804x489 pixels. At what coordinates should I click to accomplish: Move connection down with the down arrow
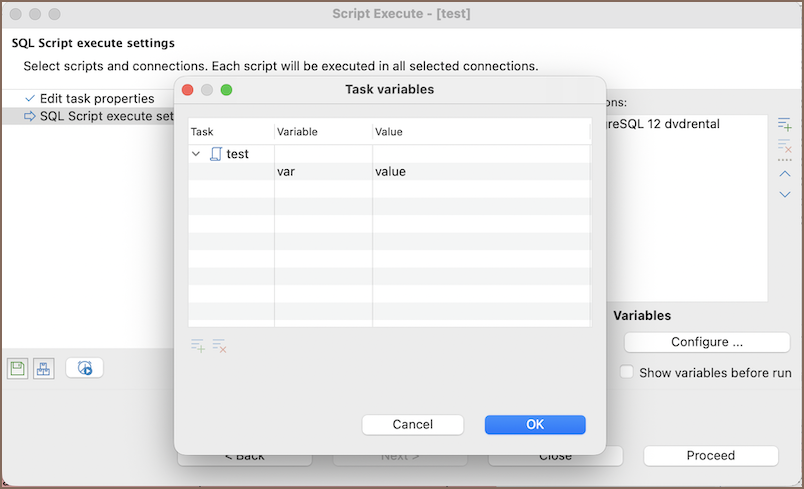click(x=785, y=194)
